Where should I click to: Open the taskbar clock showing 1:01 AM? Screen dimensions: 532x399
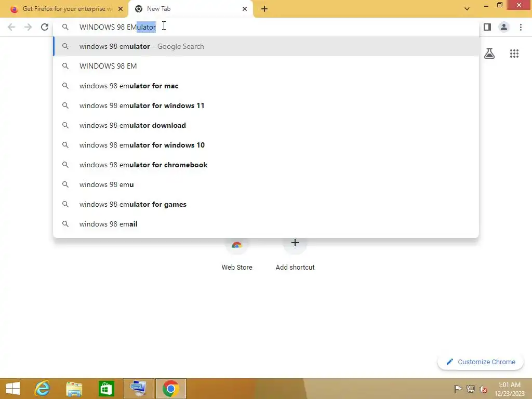pyautogui.click(x=510, y=389)
